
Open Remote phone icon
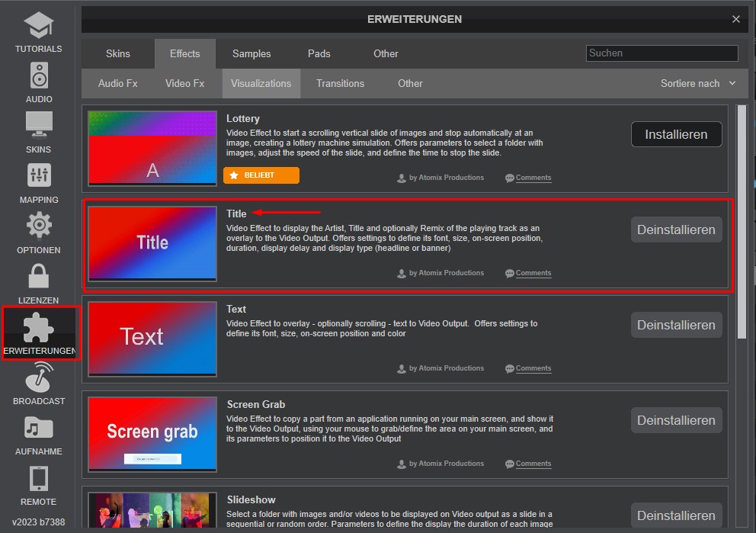tap(39, 478)
